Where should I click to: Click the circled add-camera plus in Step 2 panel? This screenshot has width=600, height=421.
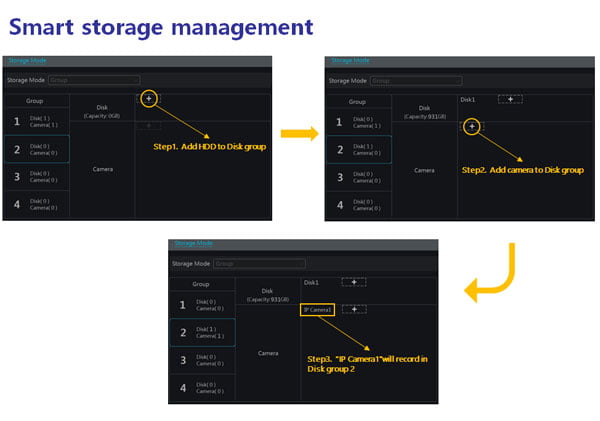pos(472,127)
